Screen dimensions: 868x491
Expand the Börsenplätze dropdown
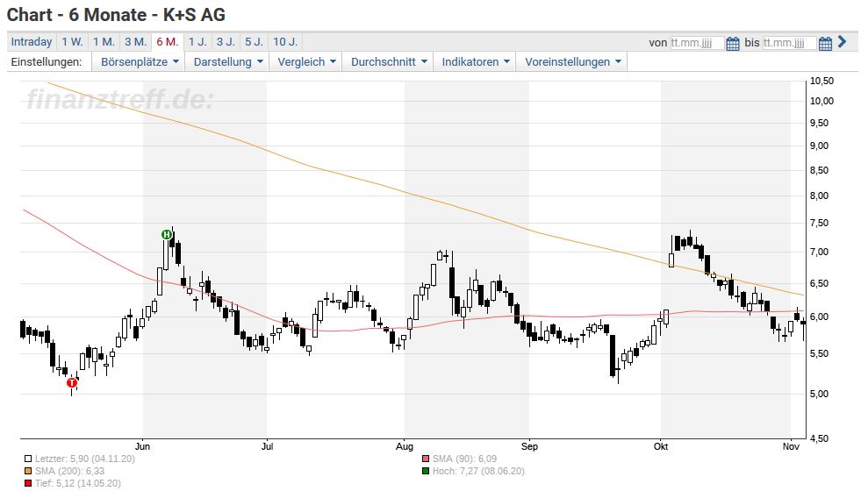click(x=139, y=62)
